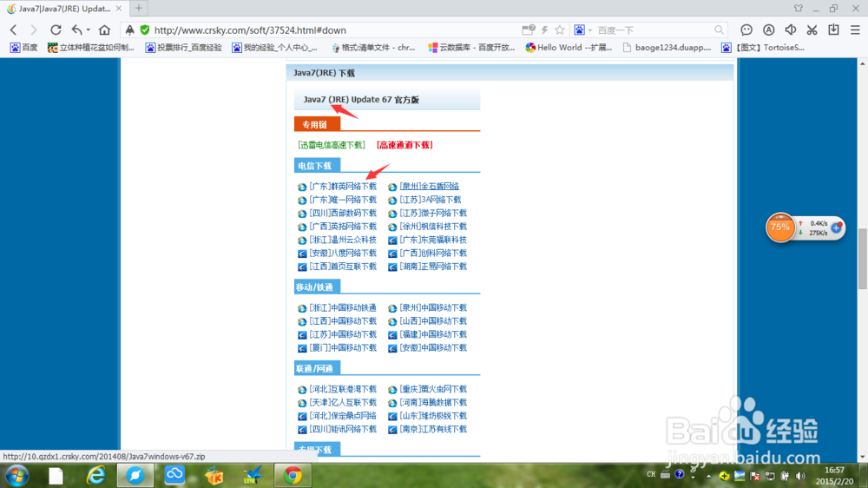Screen dimensions: 868x488
Task: Click the green security shield in address bar
Action: [x=145, y=30]
